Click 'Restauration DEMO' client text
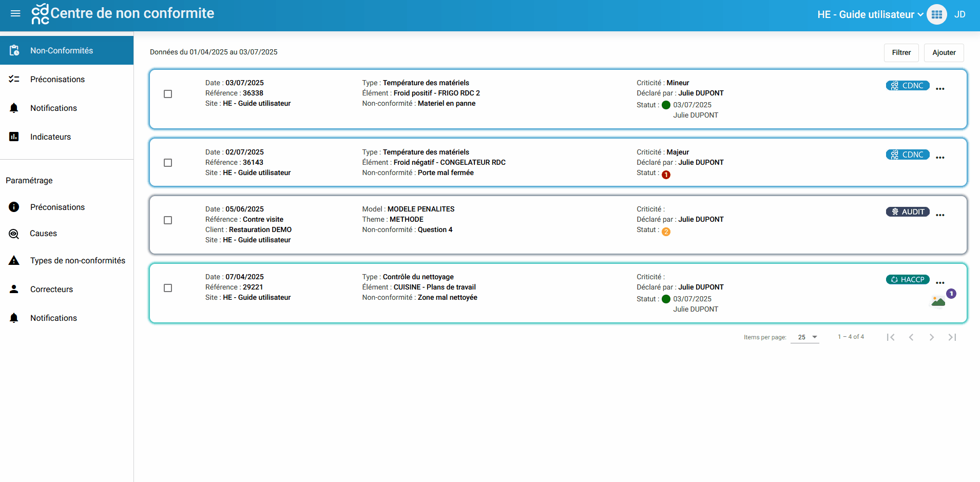The image size is (980, 482). click(260, 229)
